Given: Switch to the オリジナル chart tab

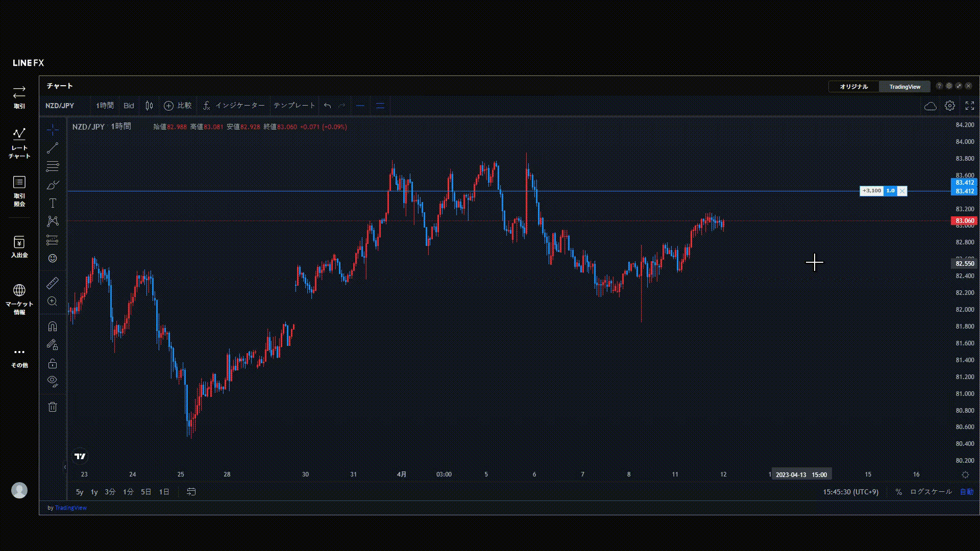Looking at the screenshot, I should click(853, 87).
